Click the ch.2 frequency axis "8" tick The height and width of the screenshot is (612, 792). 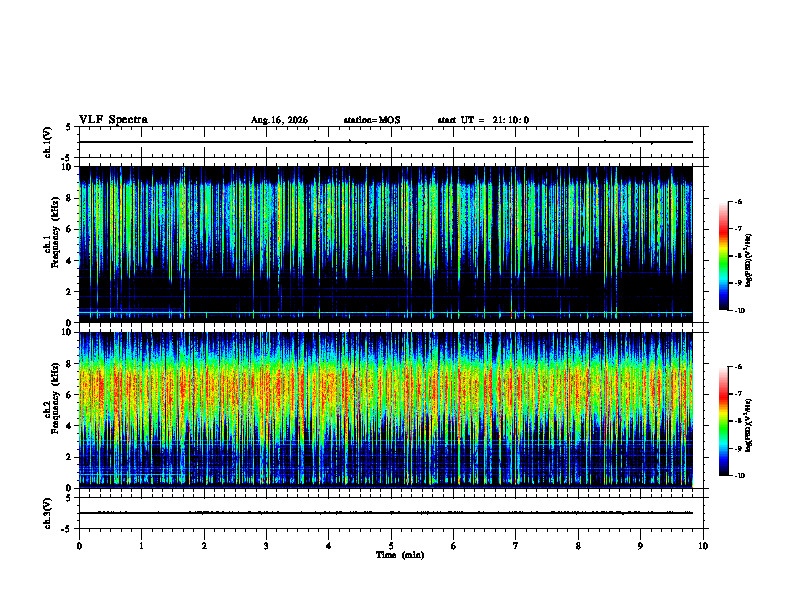pos(70,364)
